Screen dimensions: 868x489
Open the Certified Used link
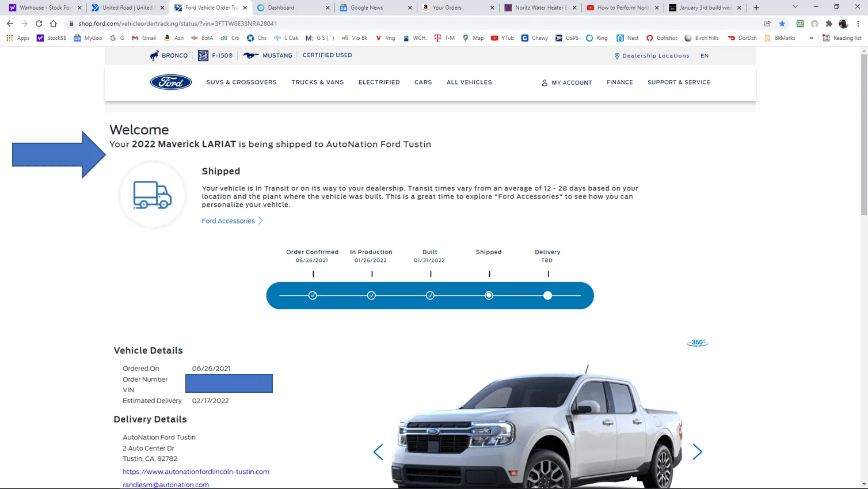click(x=328, y=55)
